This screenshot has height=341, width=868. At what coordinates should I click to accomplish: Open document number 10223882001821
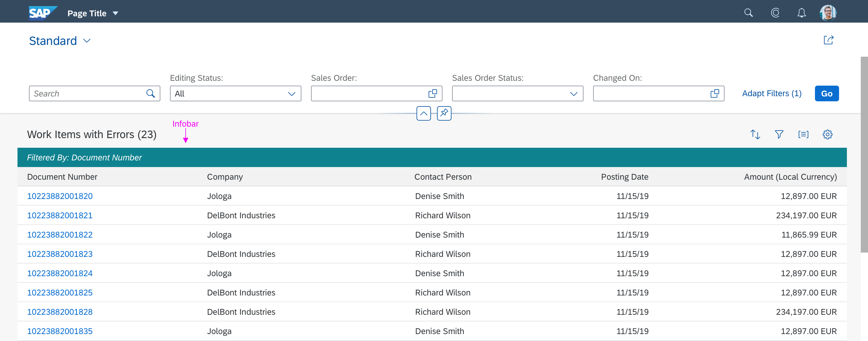click(x=60, y=215)
